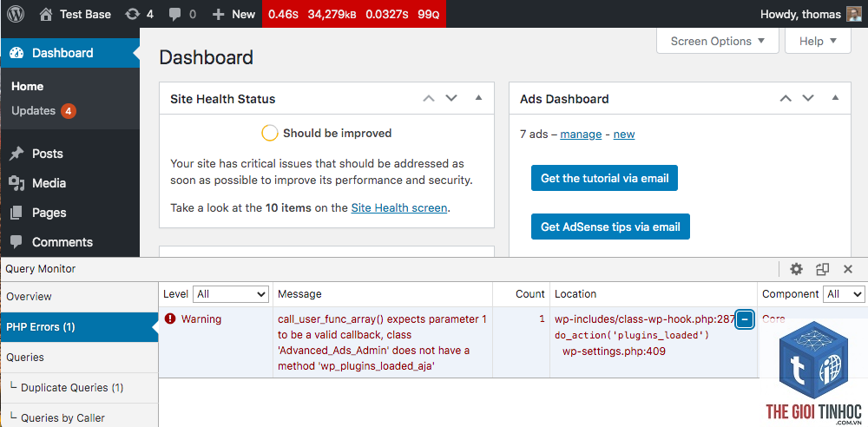Click the Message column header
This screenshot has height=427, width=868.
click(x=299, y=294)
